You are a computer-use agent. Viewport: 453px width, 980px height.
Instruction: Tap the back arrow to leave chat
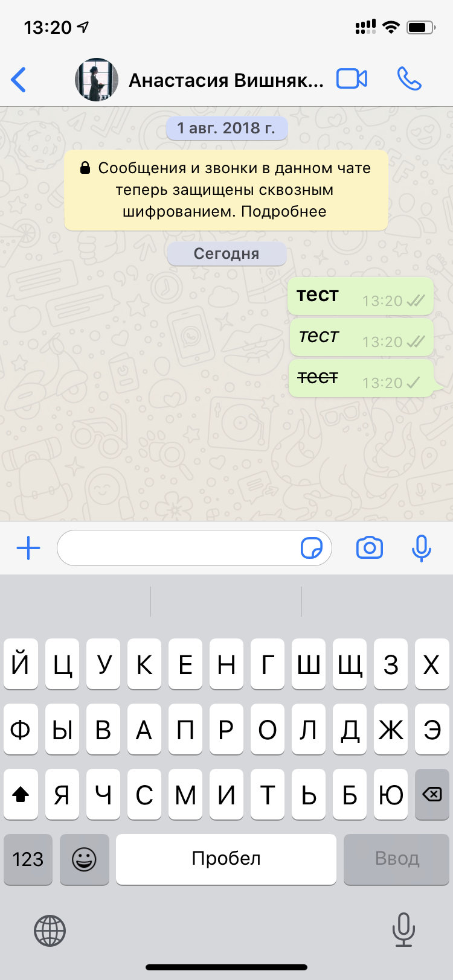19,80
